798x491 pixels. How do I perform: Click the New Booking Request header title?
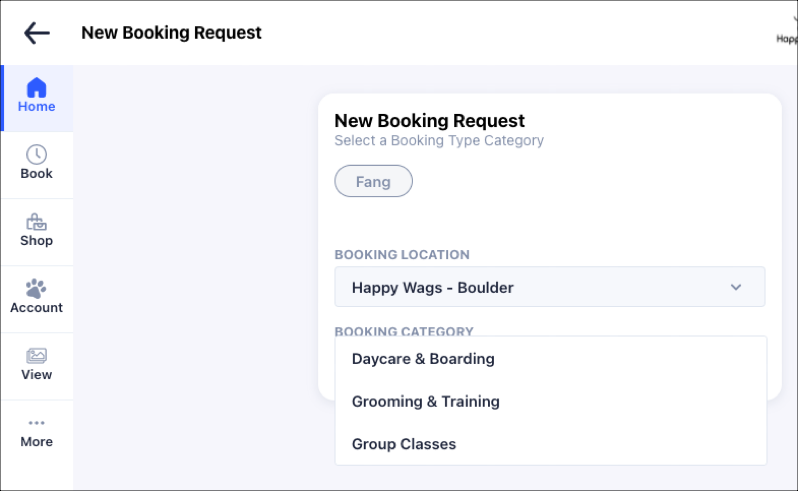pos(171,33)
